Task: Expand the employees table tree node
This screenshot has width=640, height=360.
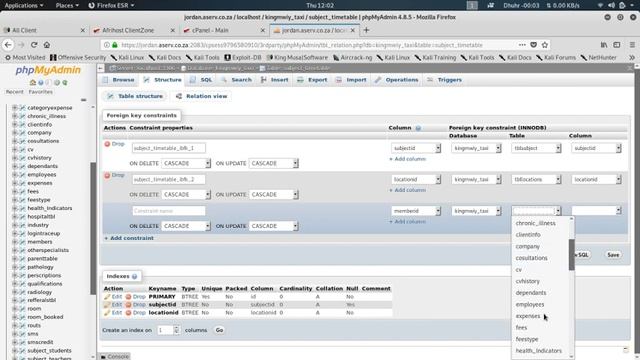Action: pos(15,174)
